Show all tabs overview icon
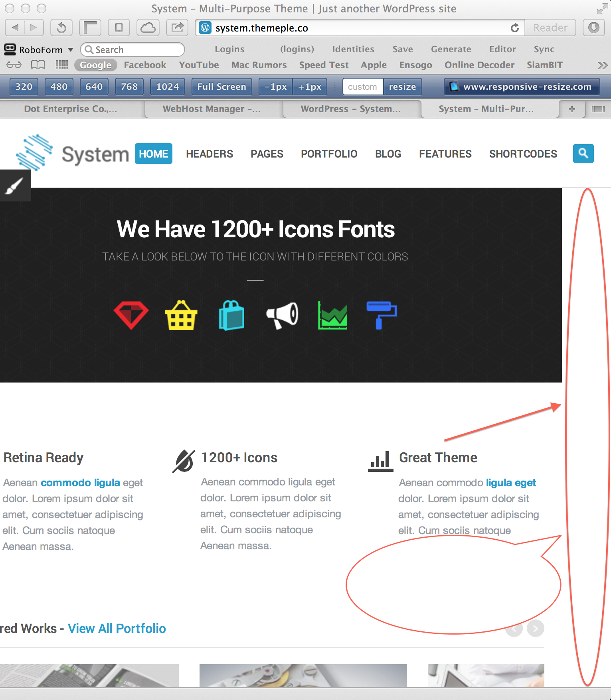 [x=598, y=109]
